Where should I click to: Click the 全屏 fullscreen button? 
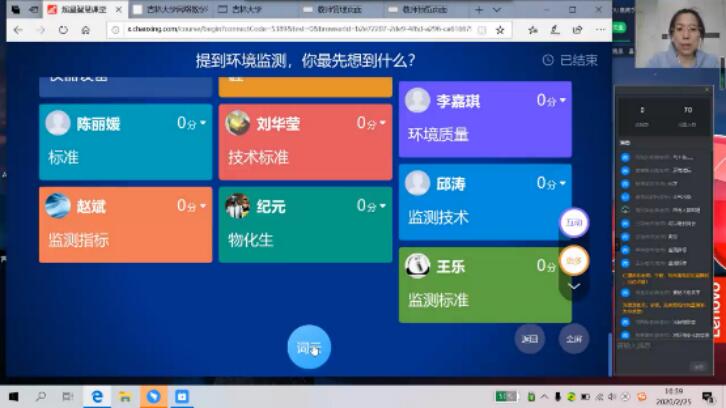574,339
